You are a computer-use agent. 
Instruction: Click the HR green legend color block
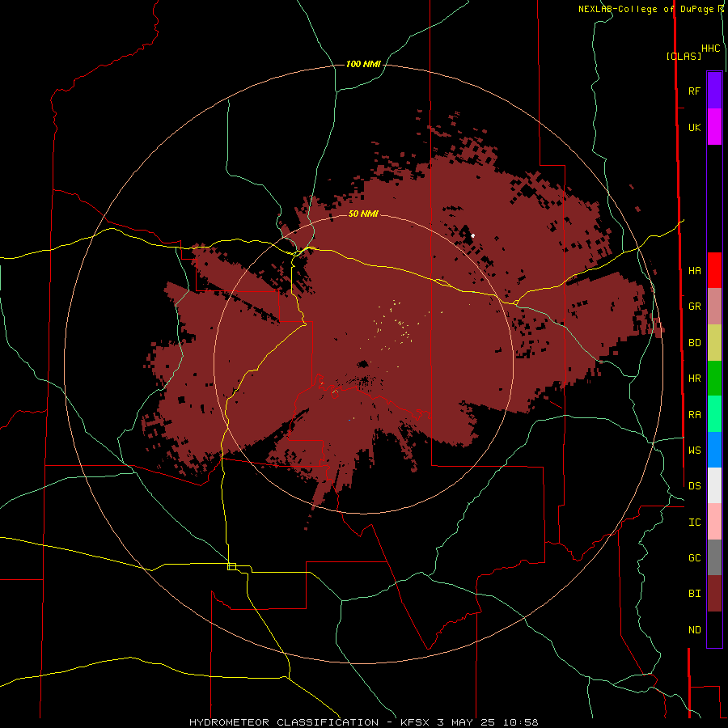714,379
